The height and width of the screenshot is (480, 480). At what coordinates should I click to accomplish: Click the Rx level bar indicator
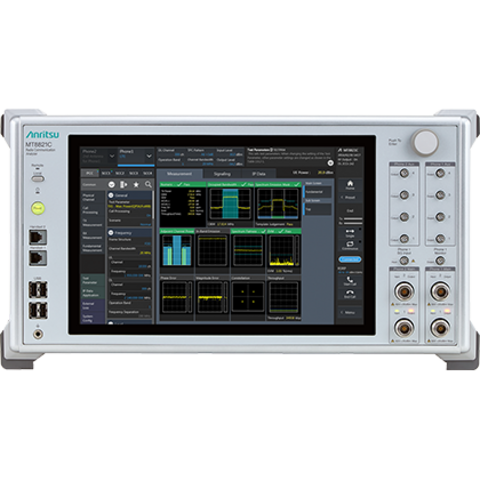pos(353,223)
